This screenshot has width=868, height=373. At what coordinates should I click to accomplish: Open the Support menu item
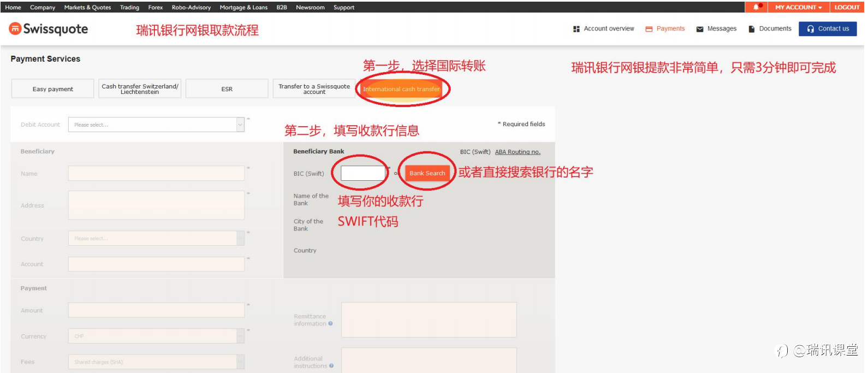pyautogui.click(x=344, y=7)
